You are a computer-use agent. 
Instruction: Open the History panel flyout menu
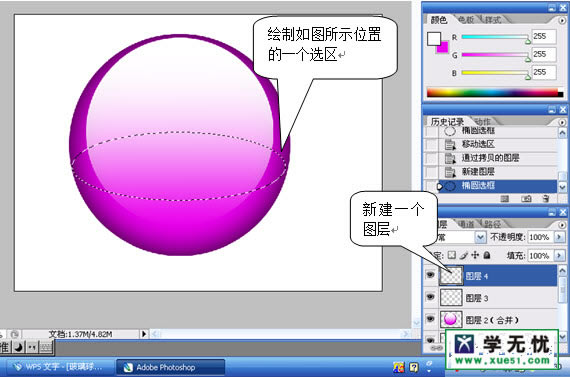562,122
